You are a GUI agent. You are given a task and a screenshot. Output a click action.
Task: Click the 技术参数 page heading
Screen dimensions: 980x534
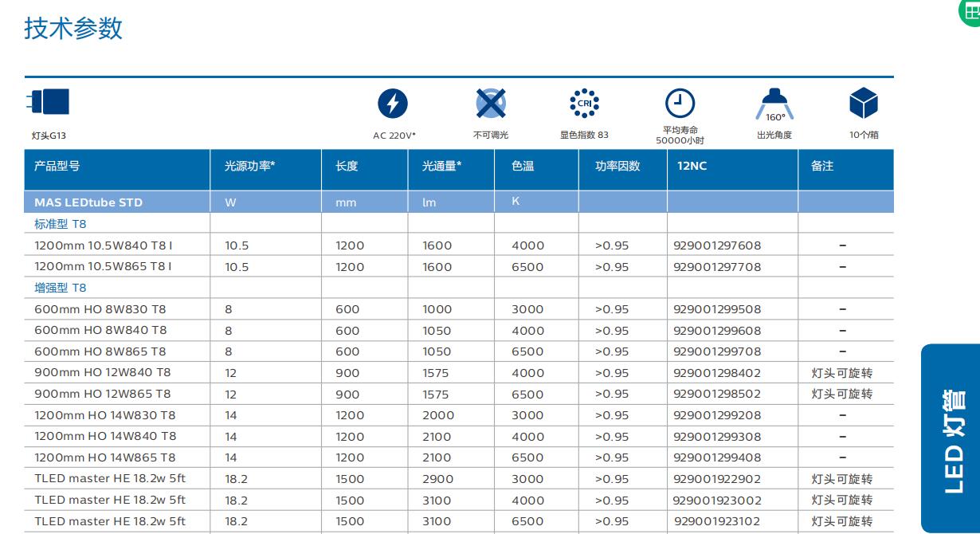[73, 29]
